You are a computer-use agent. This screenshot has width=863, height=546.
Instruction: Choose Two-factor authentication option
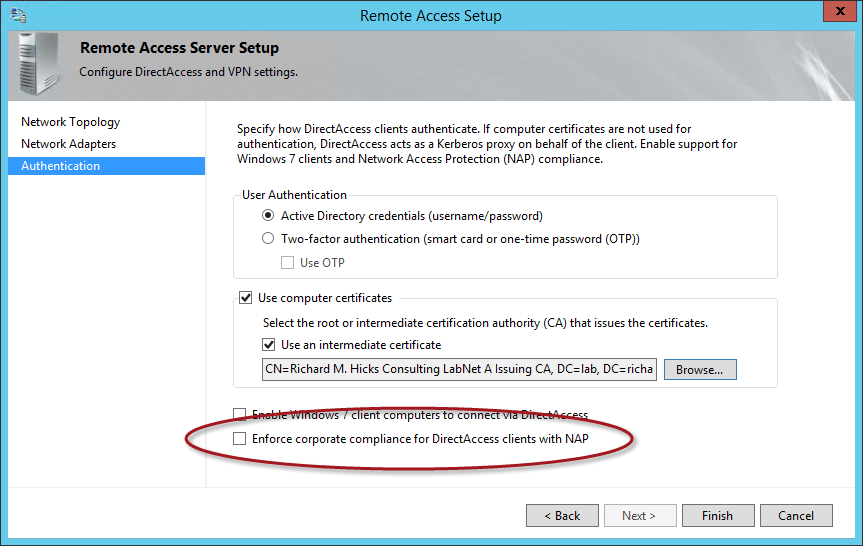268,239
